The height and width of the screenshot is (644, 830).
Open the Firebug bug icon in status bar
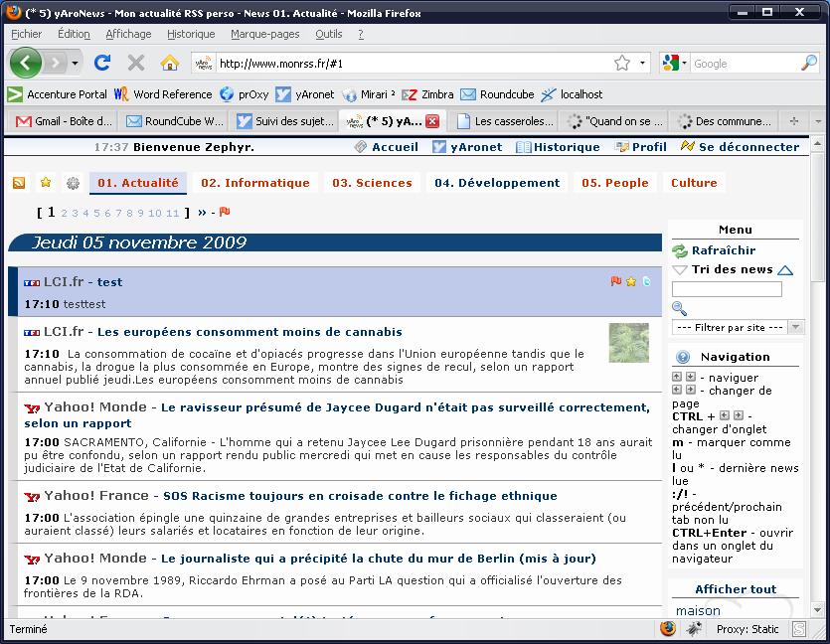(694, 629)
